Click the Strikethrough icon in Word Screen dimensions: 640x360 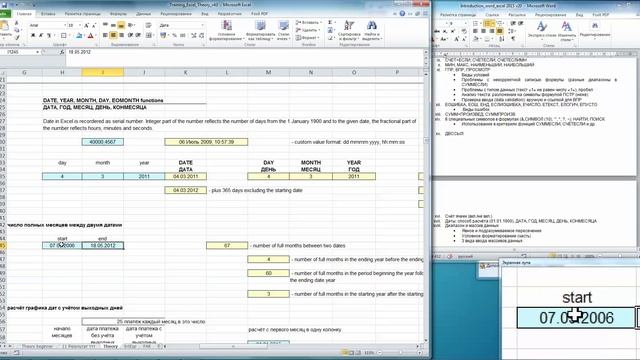[436, 31]
